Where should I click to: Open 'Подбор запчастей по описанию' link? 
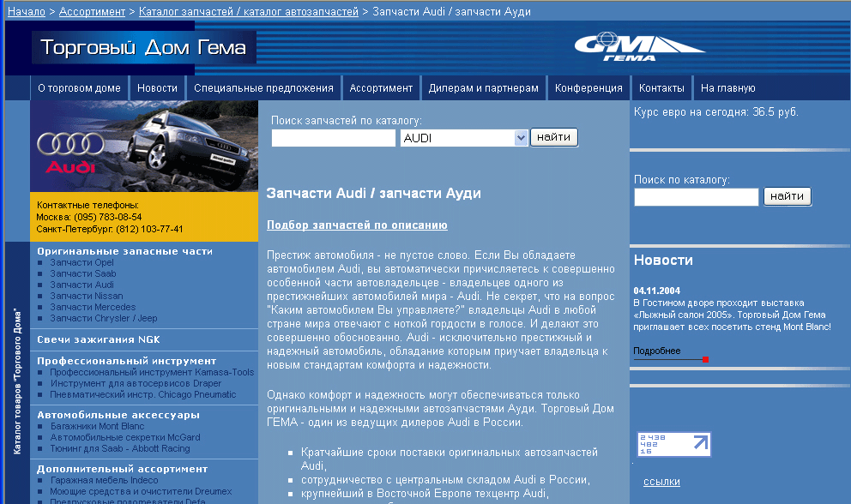coord(357,225)
